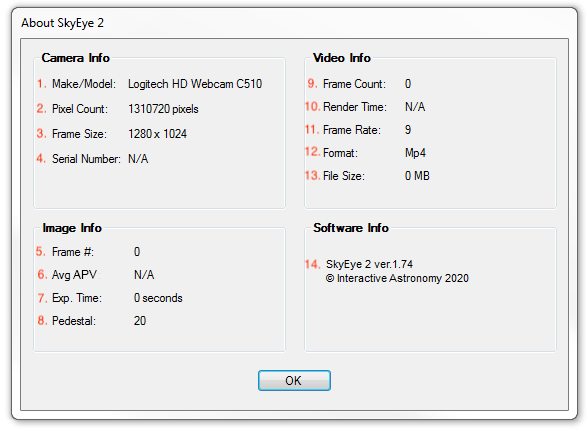Screen dimensions: 588x431
Task: Click the Interactive Astronomy 2020 copyright line
Action: 397,278
